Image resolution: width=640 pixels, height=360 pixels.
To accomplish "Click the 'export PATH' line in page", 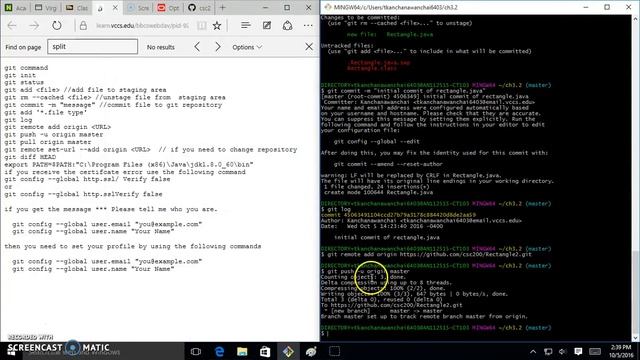I will point(129,164).
